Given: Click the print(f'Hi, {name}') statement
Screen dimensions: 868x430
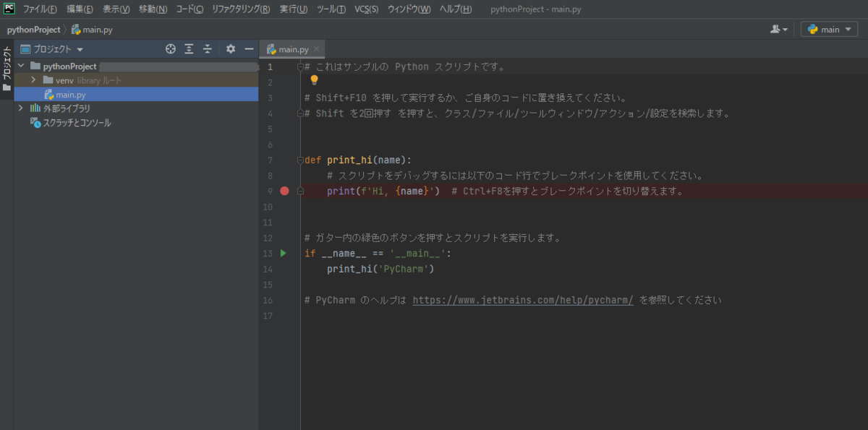Looking at the screenshot, I should [383, 191].
